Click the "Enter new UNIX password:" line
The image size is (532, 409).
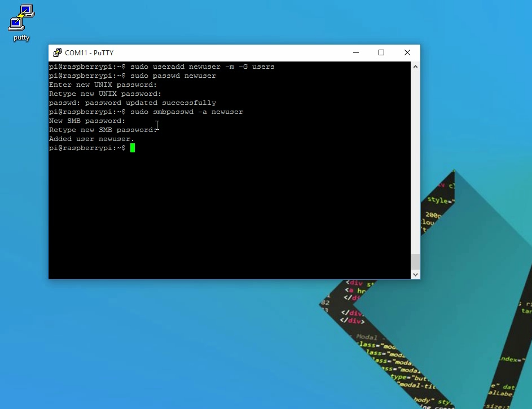click(x=103, y=85)
